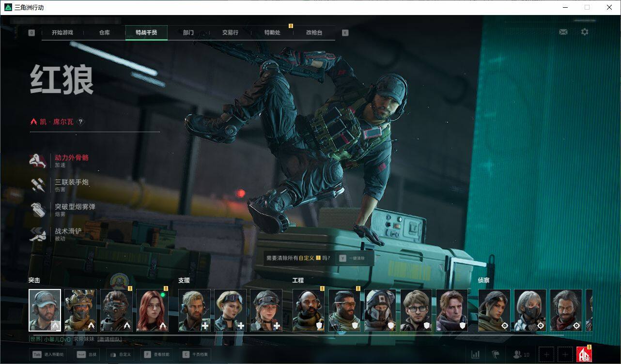621x364 pixels.
Task: Open the friends icon showing 10
Action: pyautogui.click(x=521, y=355)
